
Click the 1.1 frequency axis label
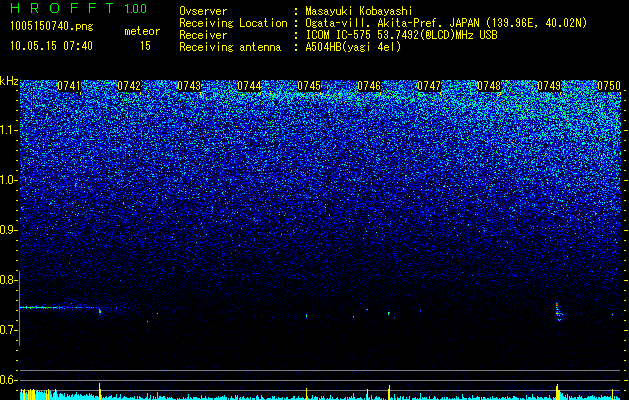coord(8,130)
